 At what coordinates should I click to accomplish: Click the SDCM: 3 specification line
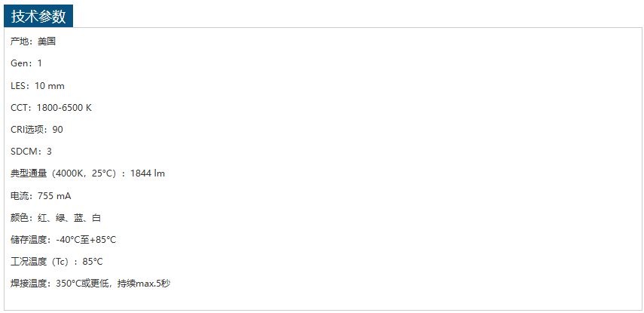click(x=31, y=152)
